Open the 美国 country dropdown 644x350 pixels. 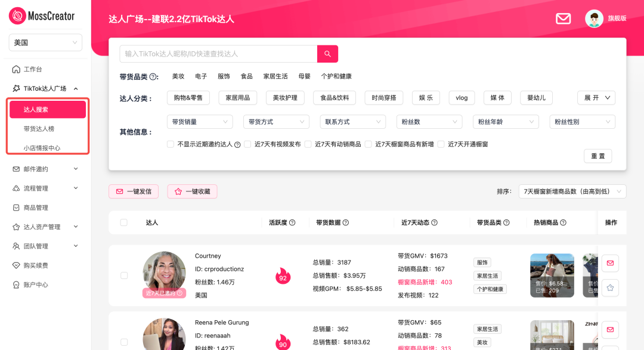pos(45,43)
